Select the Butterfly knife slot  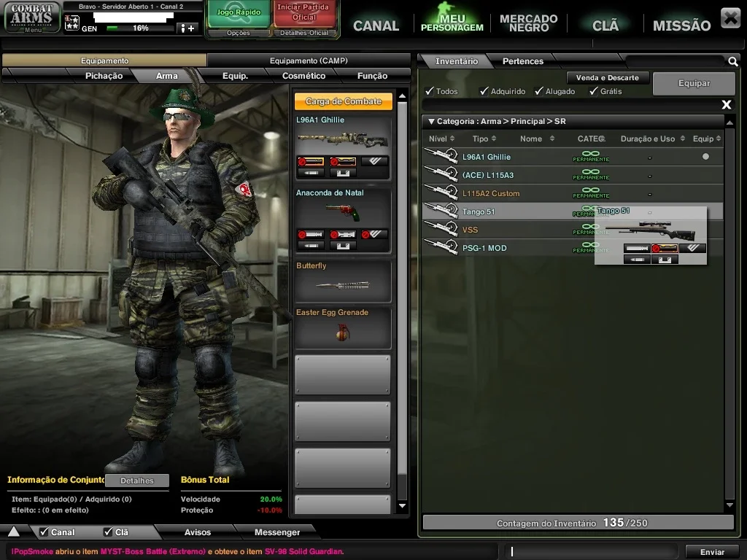[x=343, y=281]
